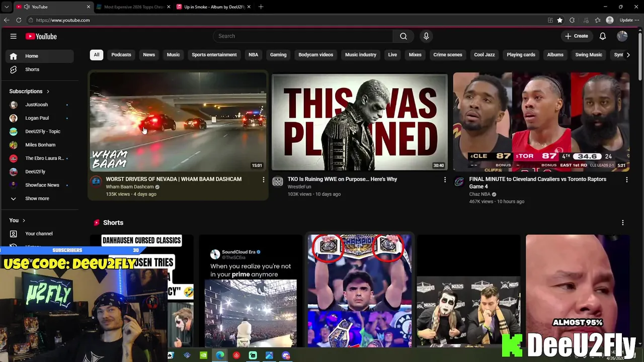Image resolution: width=644 pixels, height=362 pixels.
Task: Open the browser favorites list icon
Action: click(598, 20)
